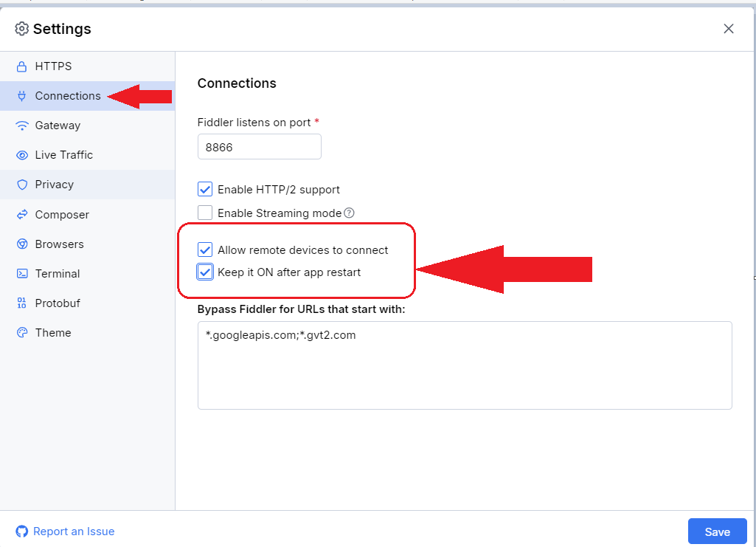Focus the Fiddler listening port field
Image resolution: width=756 pixels, height=547 pixels.
(259, 147)
